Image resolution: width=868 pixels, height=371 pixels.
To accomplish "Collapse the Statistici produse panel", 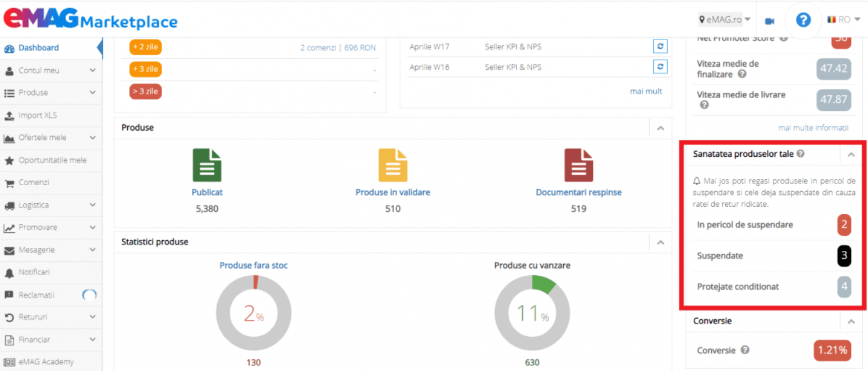I will (660, 243).
